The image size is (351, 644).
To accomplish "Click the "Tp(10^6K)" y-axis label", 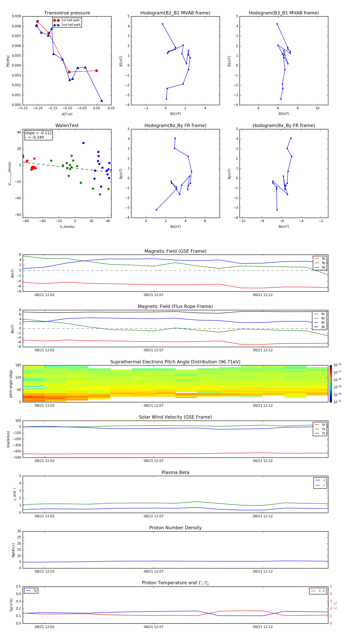I will pos(11,605).
